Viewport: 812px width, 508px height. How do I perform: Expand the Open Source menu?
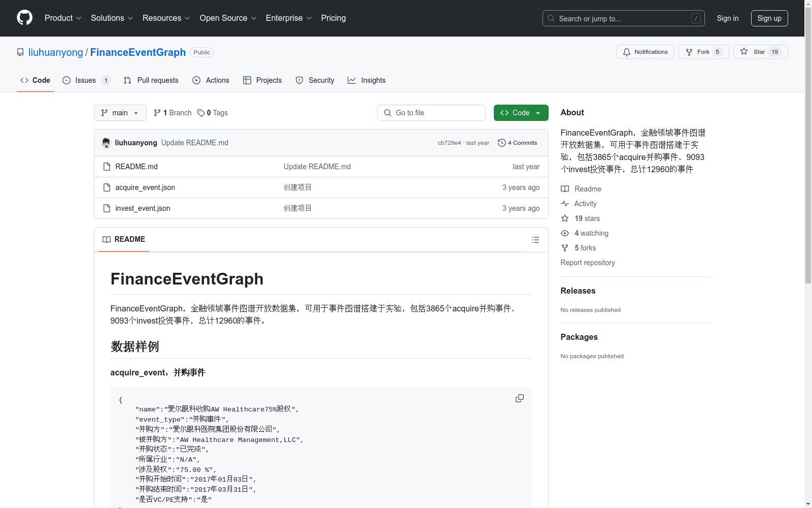click(x=228, y=18)
